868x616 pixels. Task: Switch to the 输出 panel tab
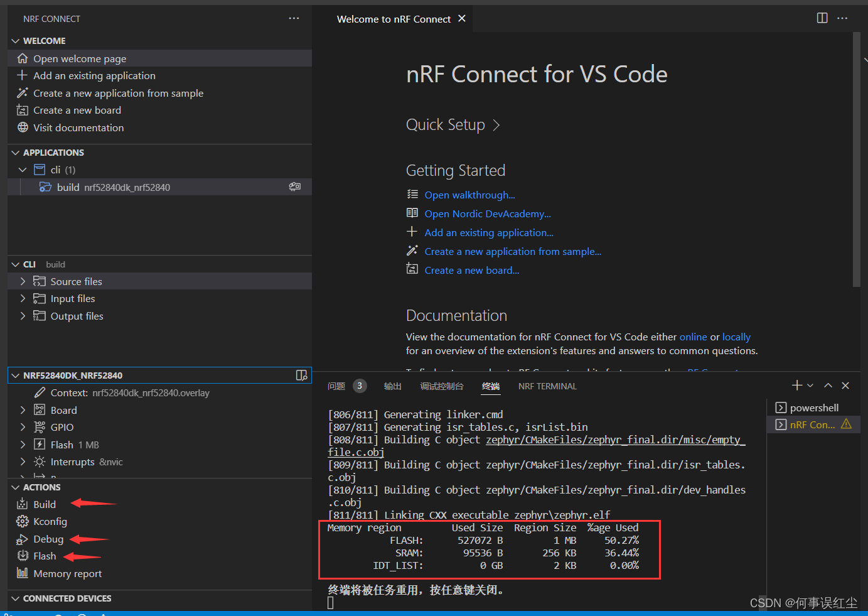[392, 386]
